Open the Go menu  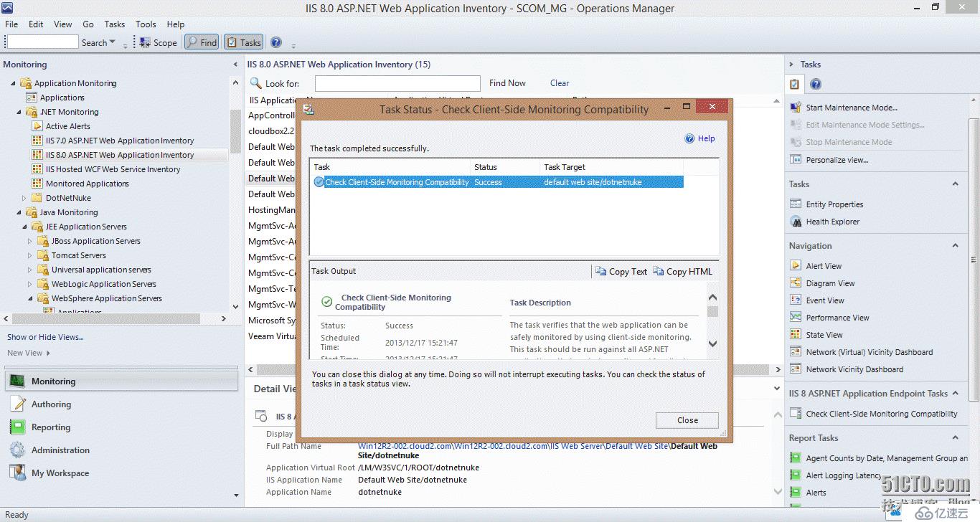(x=88, y=24)
